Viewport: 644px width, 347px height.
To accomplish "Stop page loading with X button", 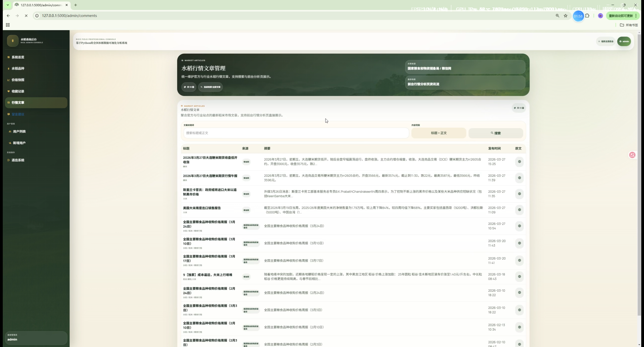I will click(x=26, y=16).
